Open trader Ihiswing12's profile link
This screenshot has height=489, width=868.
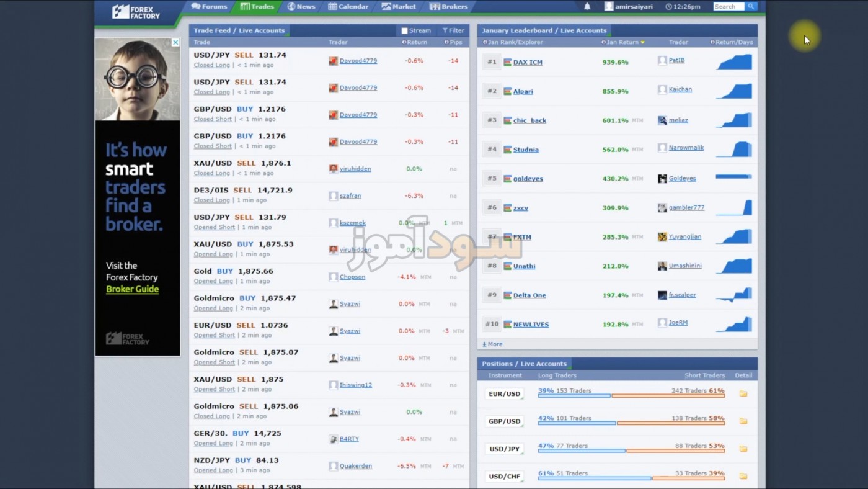pyautogui.click(x=355, y=385)
